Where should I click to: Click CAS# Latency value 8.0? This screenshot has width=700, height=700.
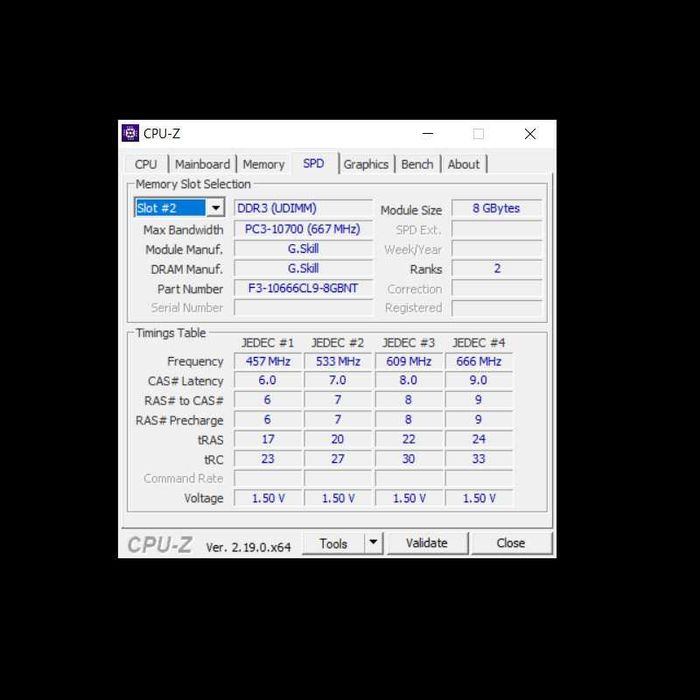408,380
